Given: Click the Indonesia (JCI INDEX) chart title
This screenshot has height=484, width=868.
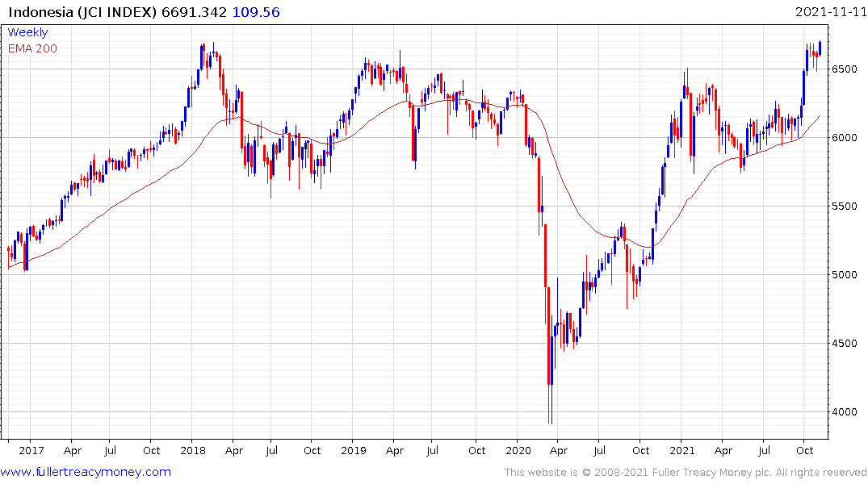Looking at the screenshot, I should (82, 12).
